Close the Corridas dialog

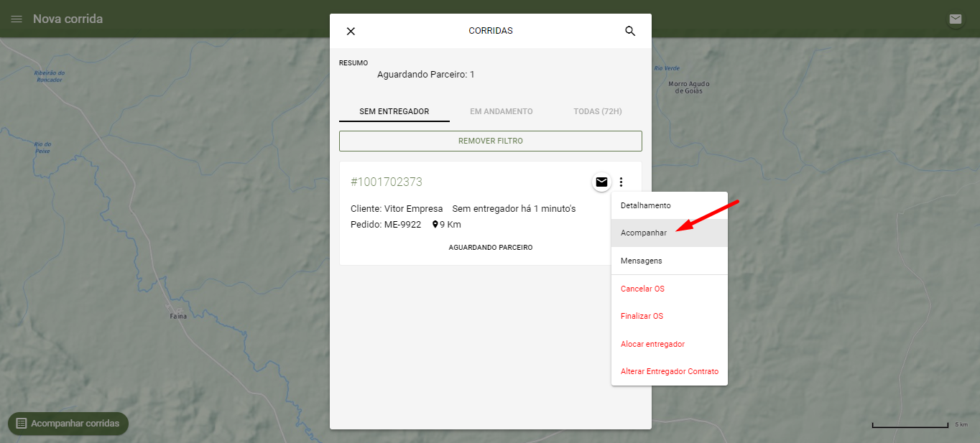(351, 32)
